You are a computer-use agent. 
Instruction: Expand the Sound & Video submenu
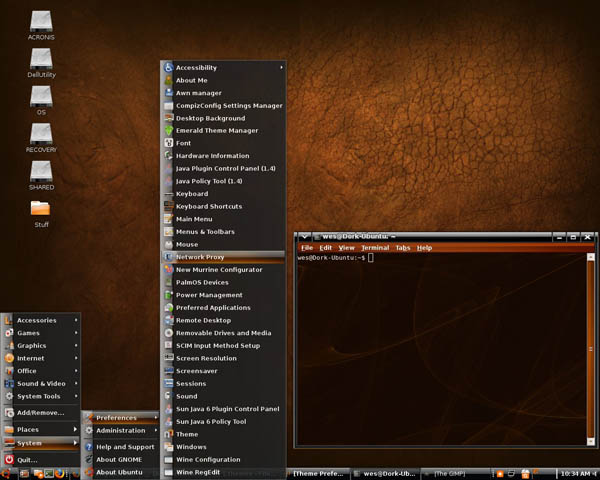[x=41, y=384]
